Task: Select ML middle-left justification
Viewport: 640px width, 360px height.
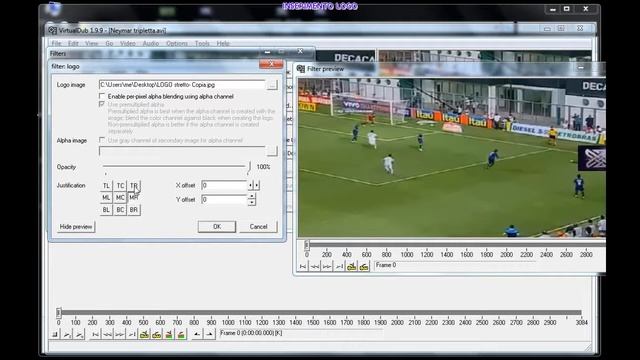Action: click(x=106, y=198)
